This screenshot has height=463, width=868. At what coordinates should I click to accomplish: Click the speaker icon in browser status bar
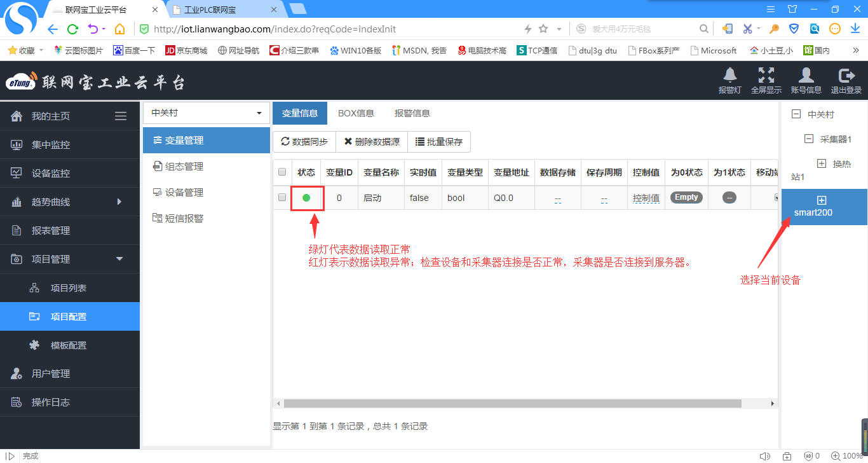point(764,456)
